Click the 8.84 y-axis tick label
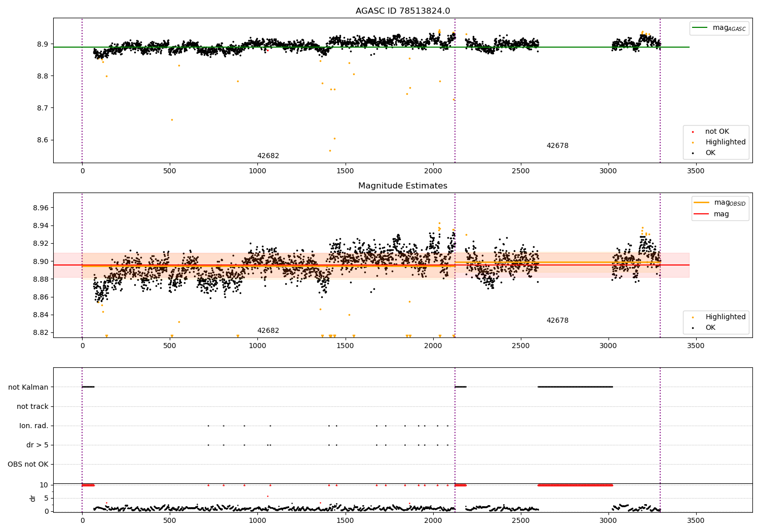The height and width of the screenshot is (532, 760). click(41, 315)
